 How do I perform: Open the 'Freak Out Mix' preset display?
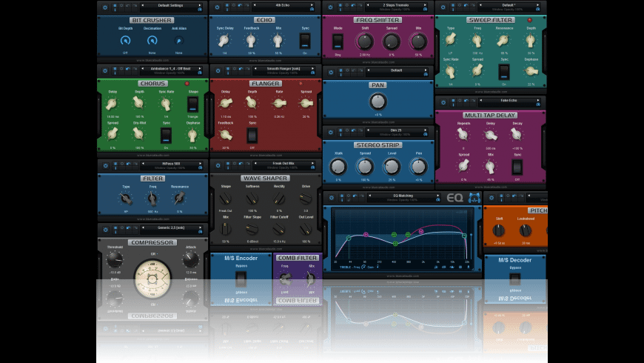click(284, 163)
